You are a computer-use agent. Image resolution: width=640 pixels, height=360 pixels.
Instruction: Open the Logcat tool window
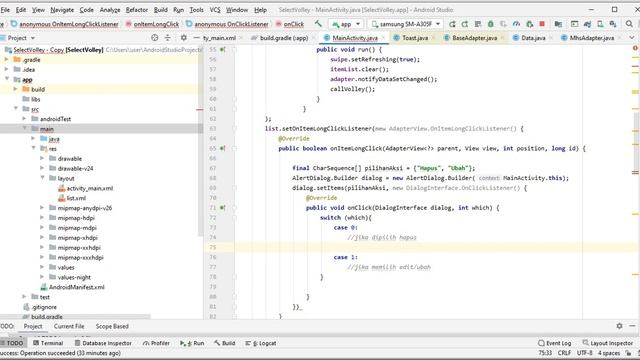pos(261,343)
